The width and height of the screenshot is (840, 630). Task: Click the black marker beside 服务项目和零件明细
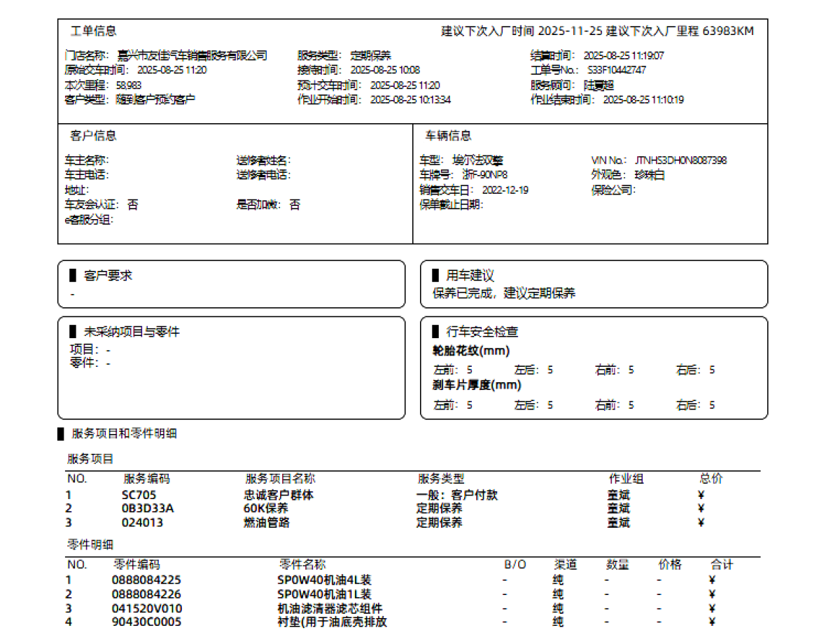click(x=61, y=434)
